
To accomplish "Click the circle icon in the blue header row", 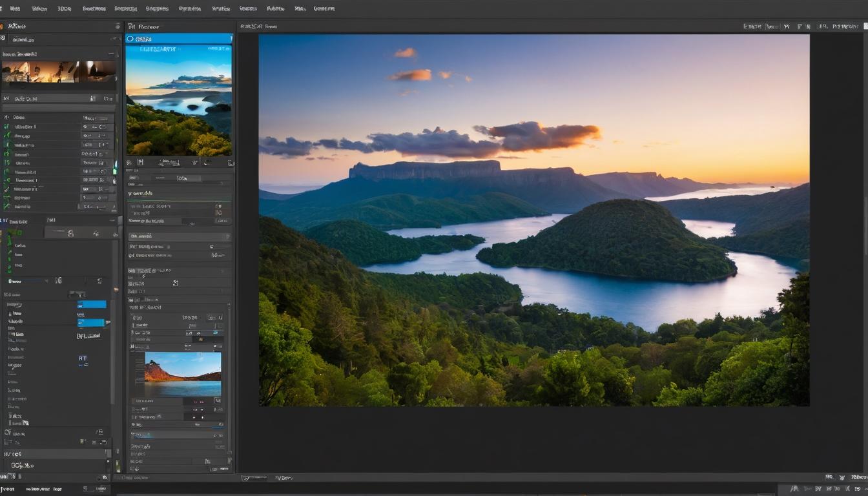I will pyautogui.click(x=131, y=39).
